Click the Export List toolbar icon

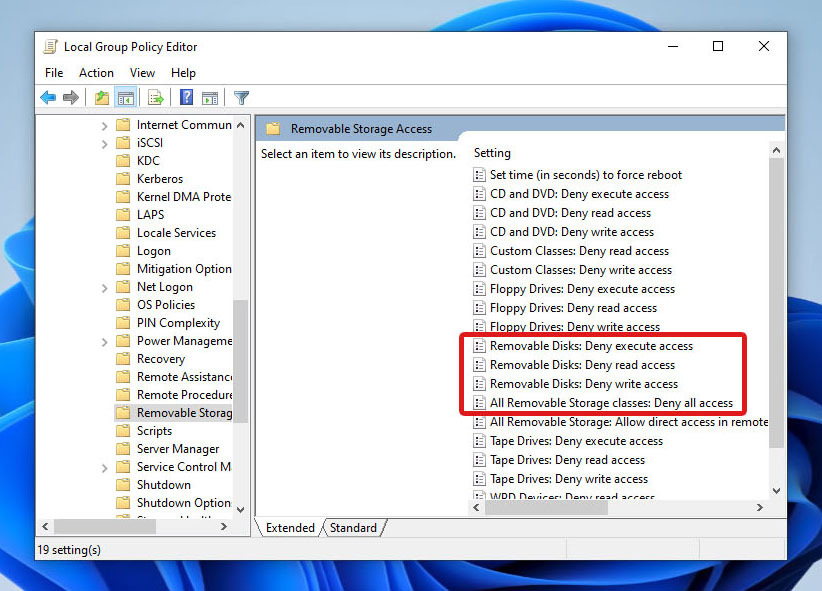[x=154, y=97]
